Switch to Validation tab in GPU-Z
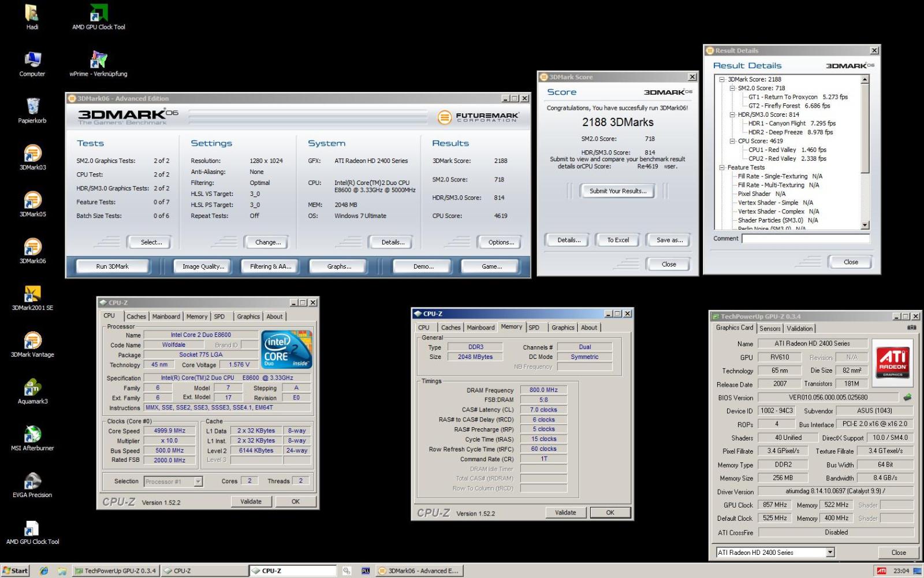924x578 pixels. (x=800, y=328)
